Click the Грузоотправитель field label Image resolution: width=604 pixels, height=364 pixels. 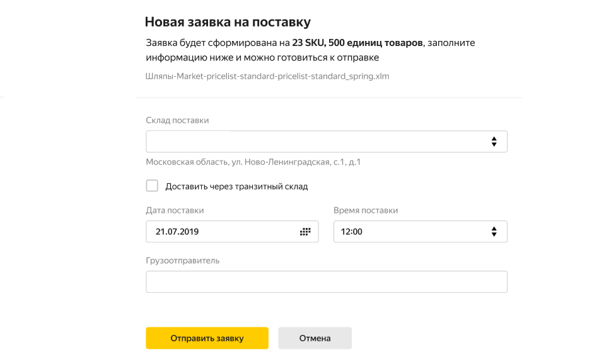coord(183,261)
